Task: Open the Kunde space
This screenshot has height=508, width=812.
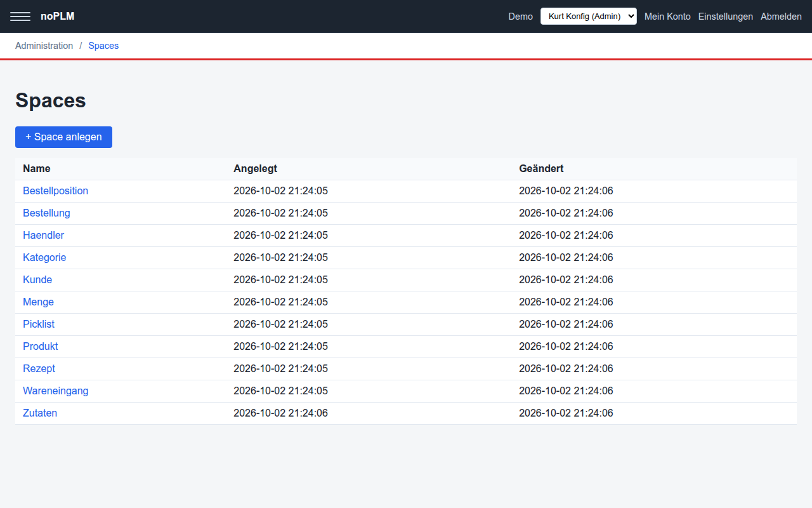Action: click(37, 280)
